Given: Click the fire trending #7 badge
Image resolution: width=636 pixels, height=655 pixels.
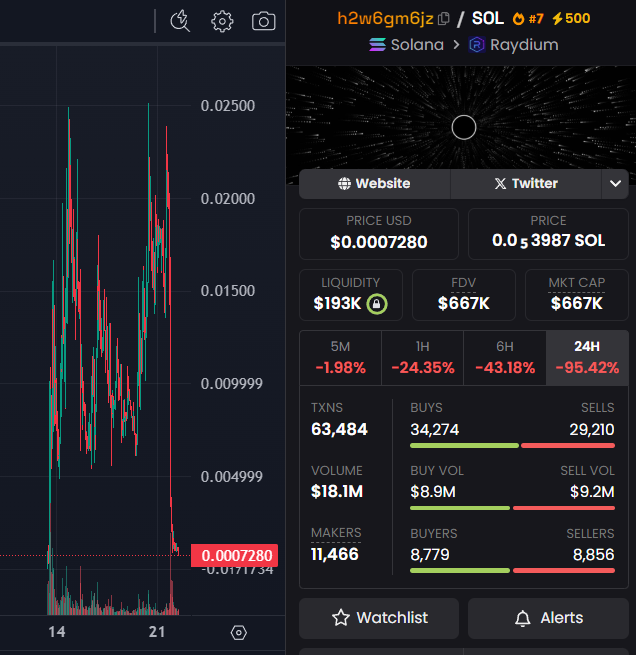Looking at the screenshot, I should (x=528, y=19).
